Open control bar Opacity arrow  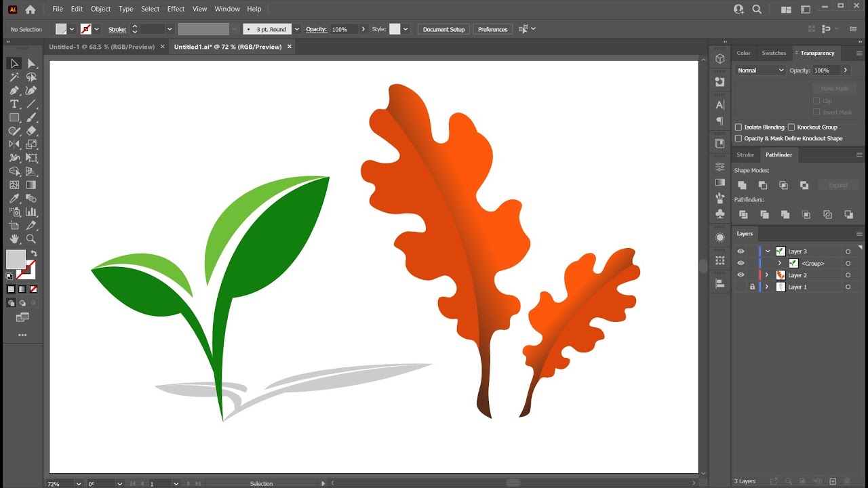pyautogui.click(x=363, y=29)
